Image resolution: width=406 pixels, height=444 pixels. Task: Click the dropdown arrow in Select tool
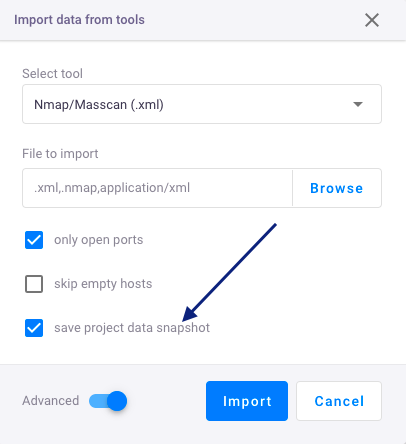pyautogui.click(x=358, y=104)
